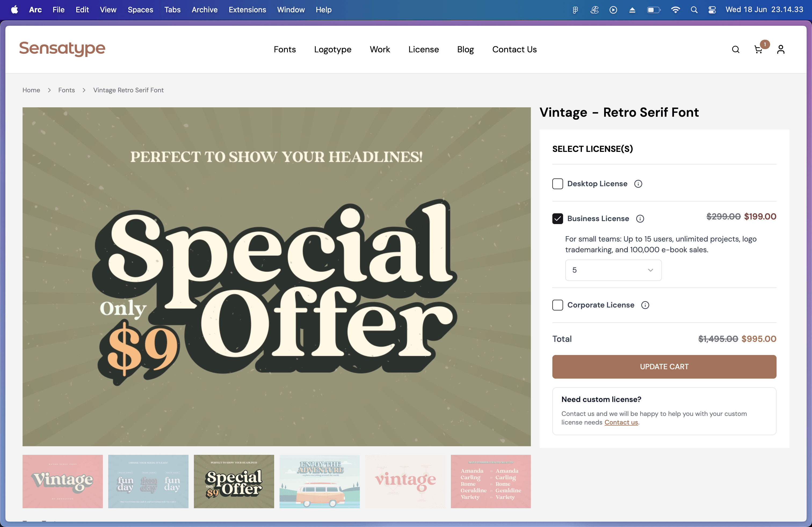
Task: Click Business License info icon
Action: tap(640, 218)
